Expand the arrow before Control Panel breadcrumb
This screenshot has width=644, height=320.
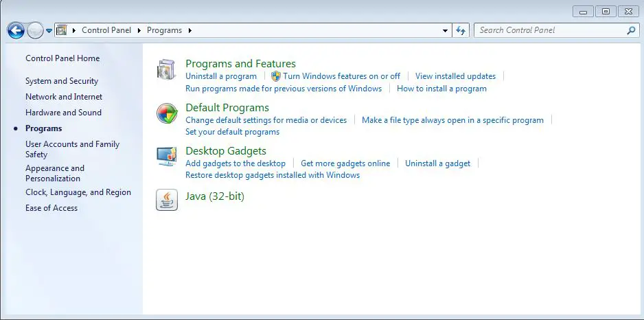74,30
